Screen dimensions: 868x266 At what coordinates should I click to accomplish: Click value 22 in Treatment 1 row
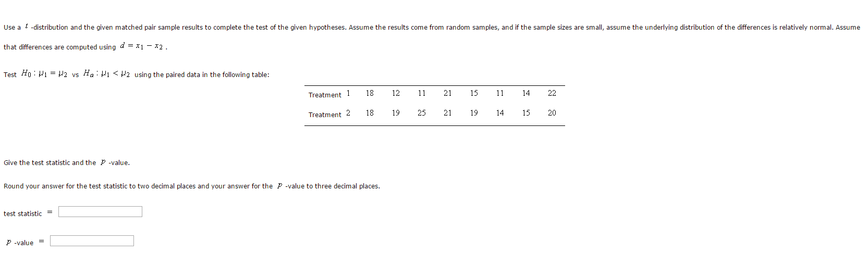coord(552,93)
